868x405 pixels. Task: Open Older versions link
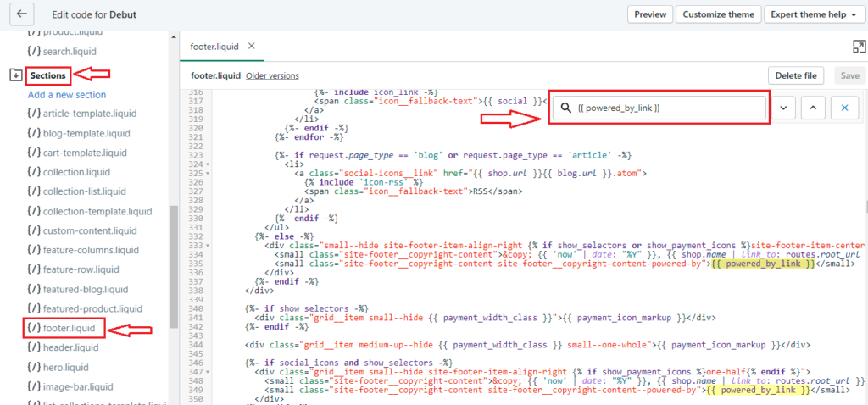pyautogui.click(x=272, y=75)
